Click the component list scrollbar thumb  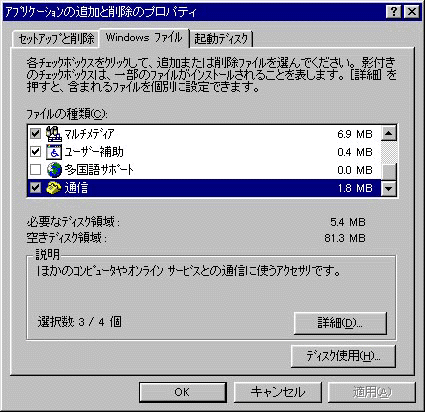tap(388, 172)
